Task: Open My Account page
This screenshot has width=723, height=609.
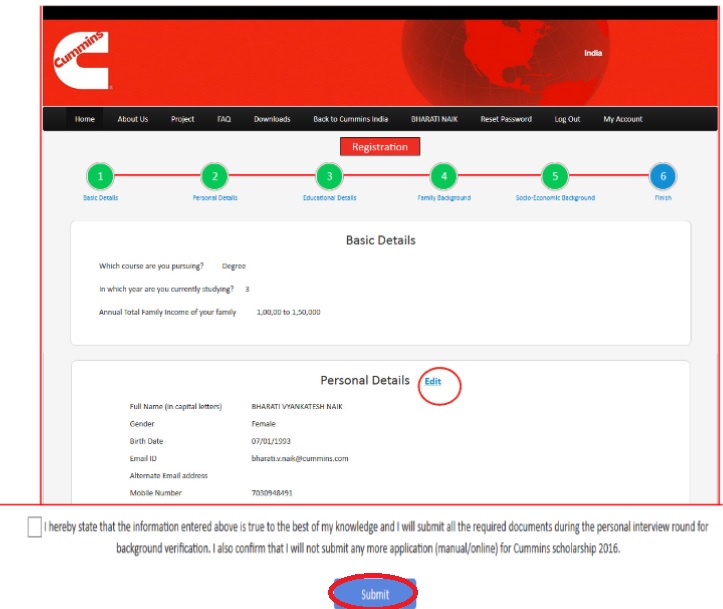Action: tap(623, 119)
